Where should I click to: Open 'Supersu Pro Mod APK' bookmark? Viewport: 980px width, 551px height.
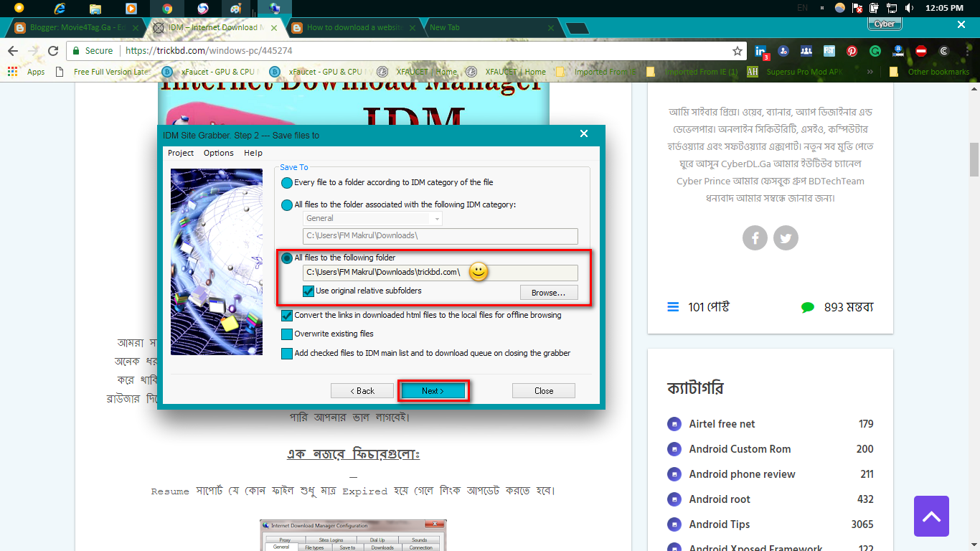pyautogui.click(x=795, y=72)
